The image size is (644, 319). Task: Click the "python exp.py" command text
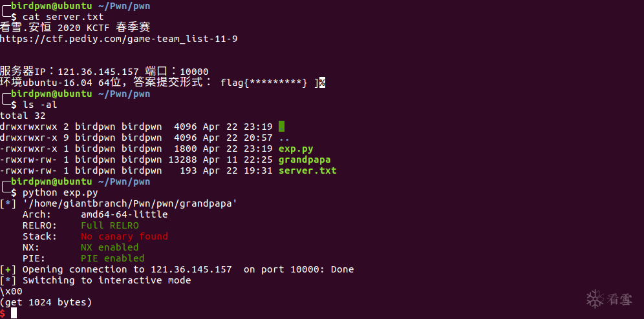60,192
